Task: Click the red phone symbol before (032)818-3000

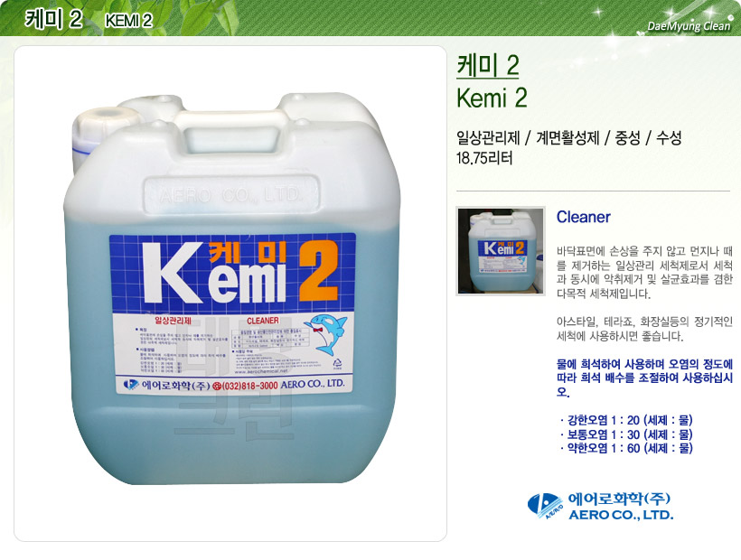Action: pyautogui.click(x=217, y=386)
